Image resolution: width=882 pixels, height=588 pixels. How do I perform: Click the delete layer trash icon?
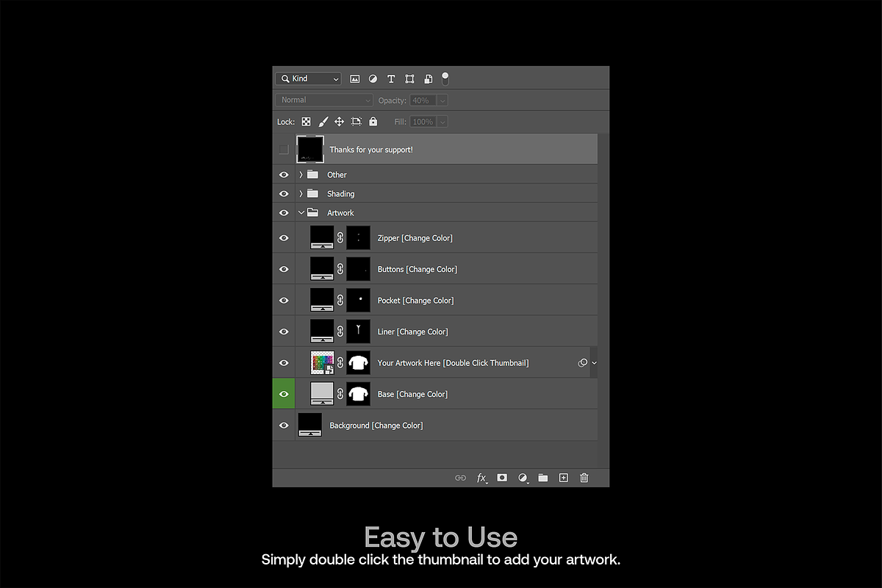[584, 478]
